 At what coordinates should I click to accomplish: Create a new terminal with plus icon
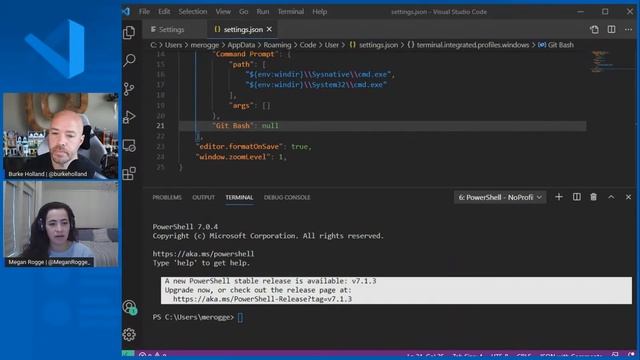(559, 197)
